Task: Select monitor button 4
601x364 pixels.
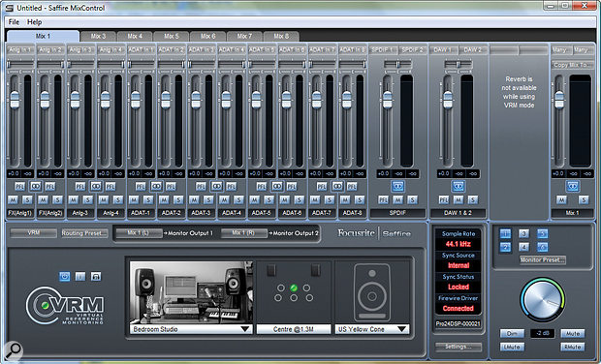Action: point(524,247)
